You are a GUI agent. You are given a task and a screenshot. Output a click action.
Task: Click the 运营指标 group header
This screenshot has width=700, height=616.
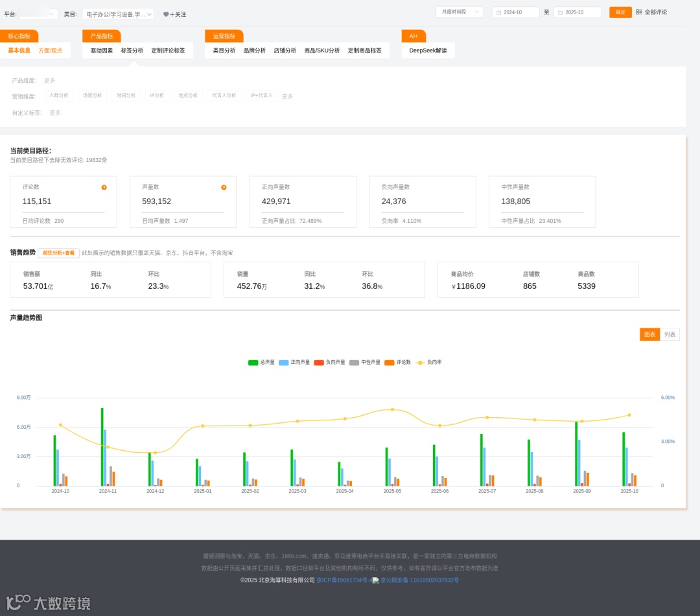coord(224,36)
